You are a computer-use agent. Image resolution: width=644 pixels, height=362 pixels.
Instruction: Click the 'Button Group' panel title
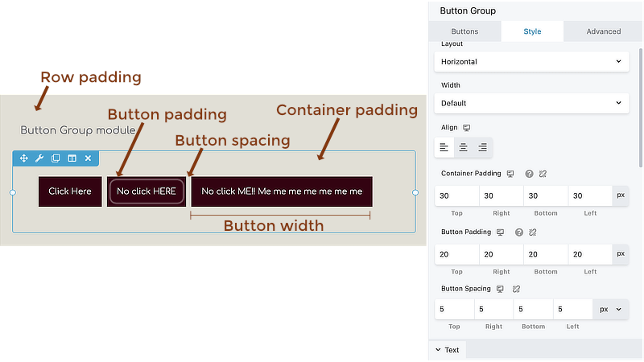(x=468, y=10)
